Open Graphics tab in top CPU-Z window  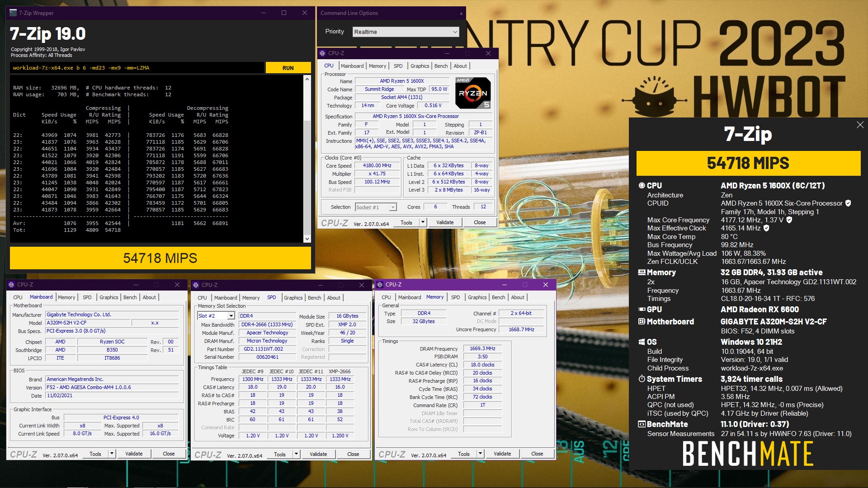pos(420,66)
